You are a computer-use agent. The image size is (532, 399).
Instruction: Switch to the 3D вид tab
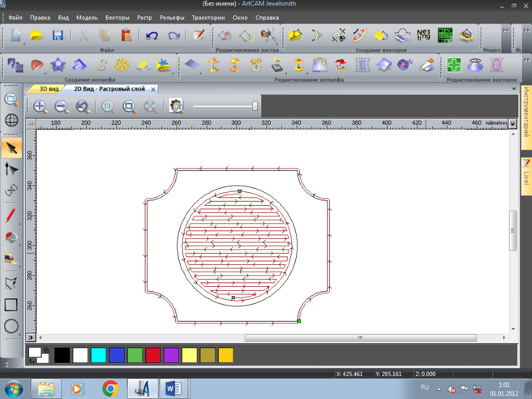pyautogui.click(x=49, y=89)
